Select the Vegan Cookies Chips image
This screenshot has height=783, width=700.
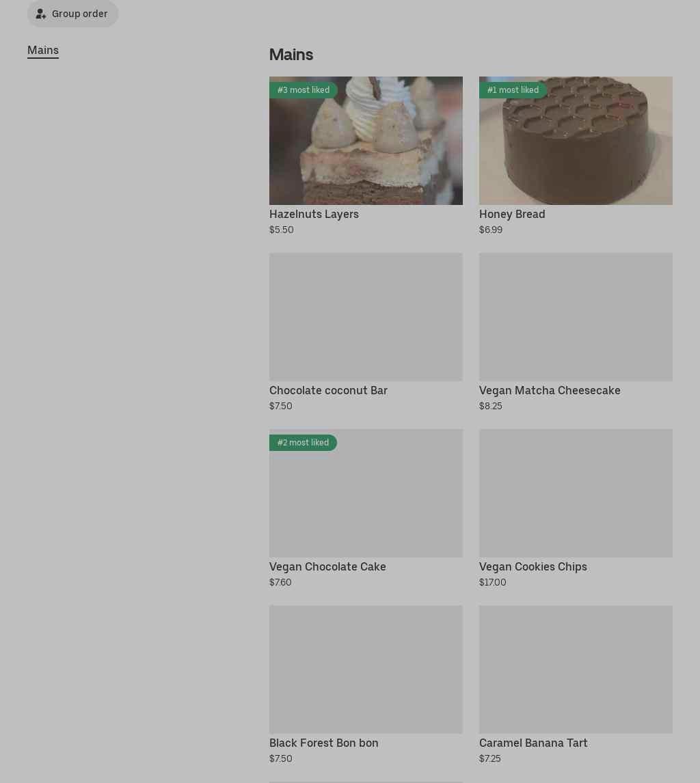[x=576, y=493]
